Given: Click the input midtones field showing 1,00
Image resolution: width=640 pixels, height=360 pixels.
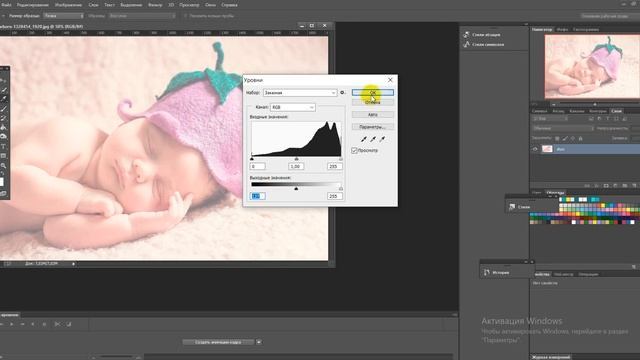Looking at the screenshot, I should point(296,166).
